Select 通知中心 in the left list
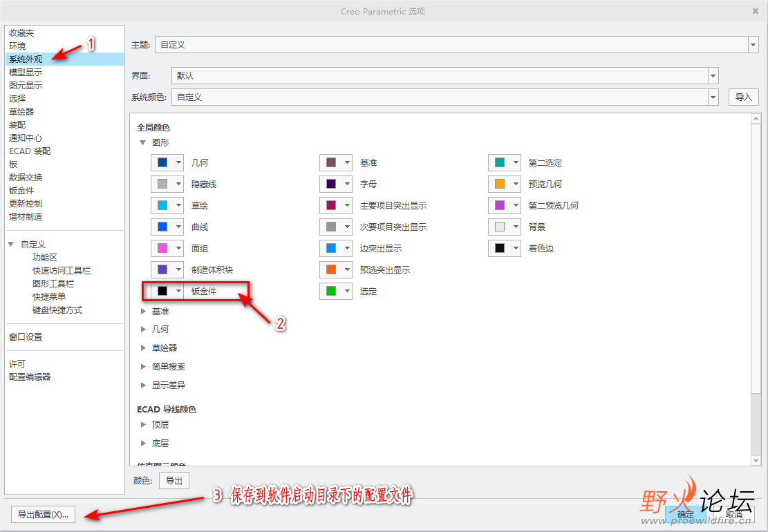 (x=26, y=138)
